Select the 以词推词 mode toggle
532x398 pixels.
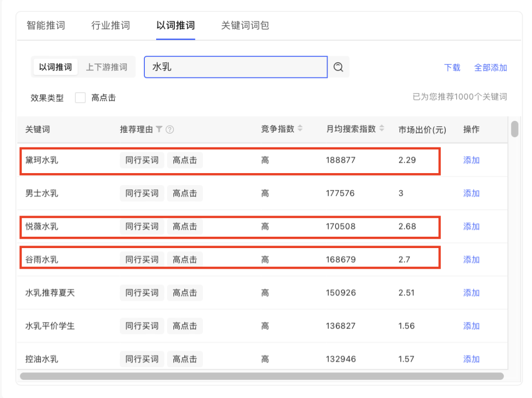click(56, 67)
